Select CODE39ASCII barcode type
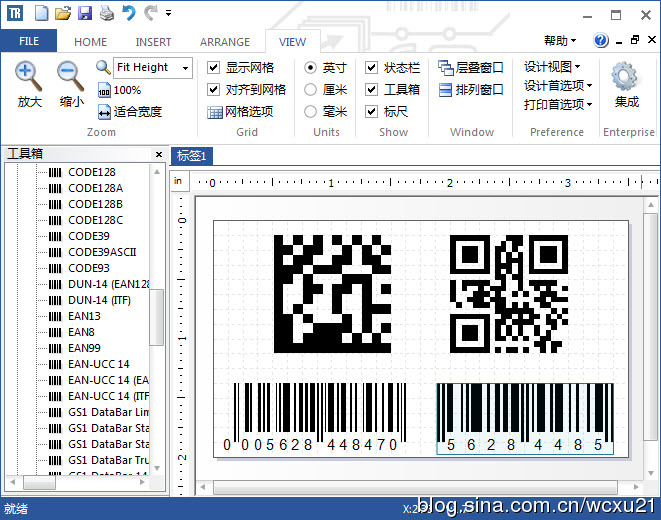This screenshot has width=661, height=520. pos(102,252)
